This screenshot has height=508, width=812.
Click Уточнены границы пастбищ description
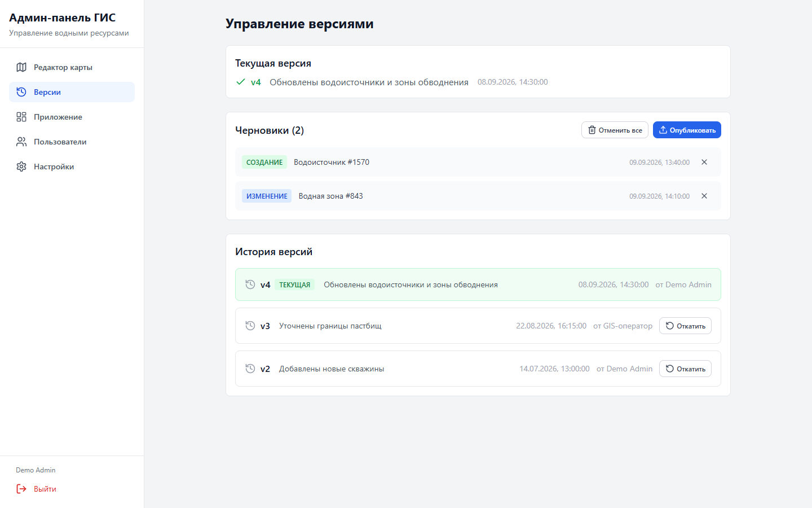[330, 326]
